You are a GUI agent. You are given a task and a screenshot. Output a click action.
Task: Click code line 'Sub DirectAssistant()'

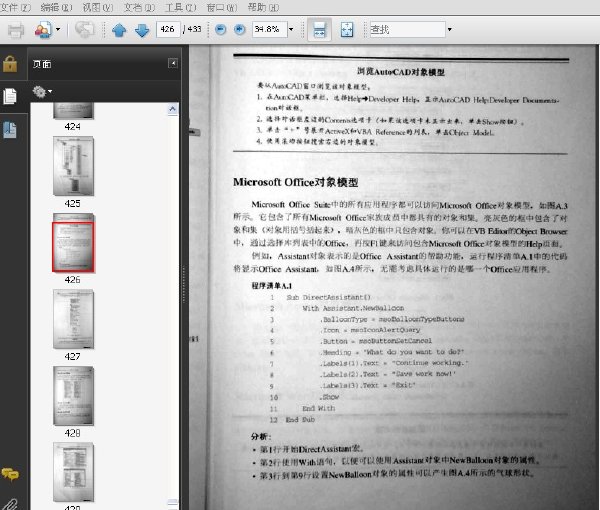[328, 297]
